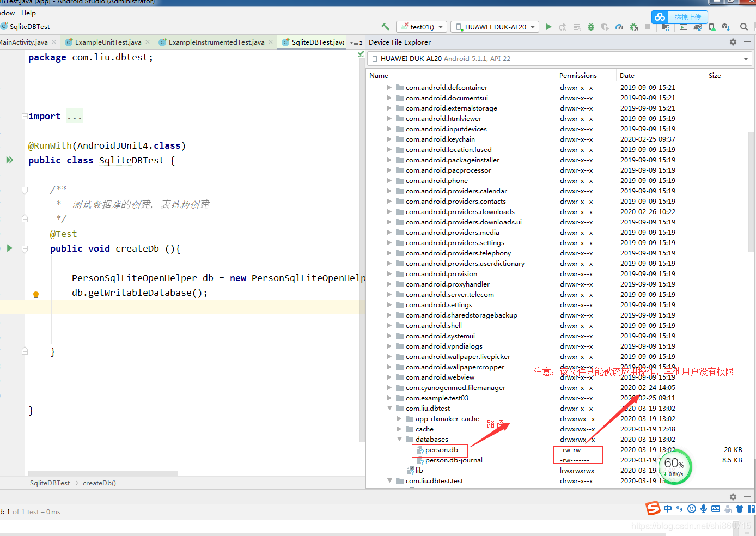
Task: Open Sogou soft keyboard icon
Action: pos(716,509)
